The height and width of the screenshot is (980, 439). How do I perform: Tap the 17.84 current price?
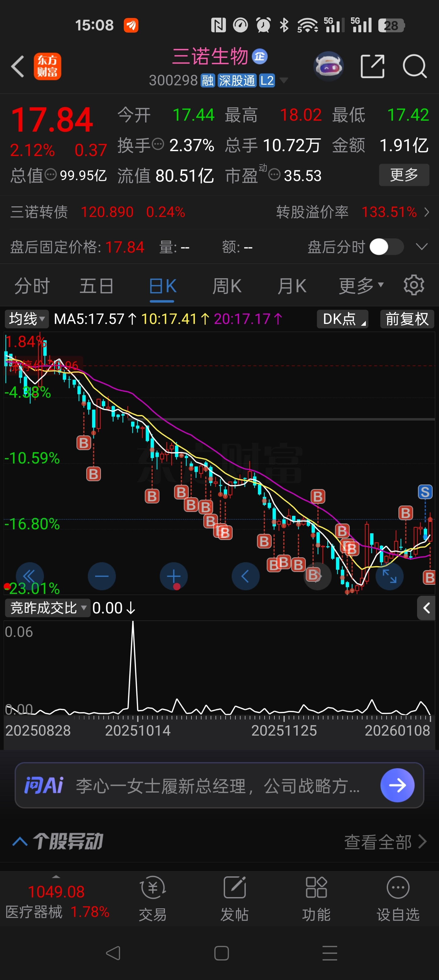click(x=52, y=120)
